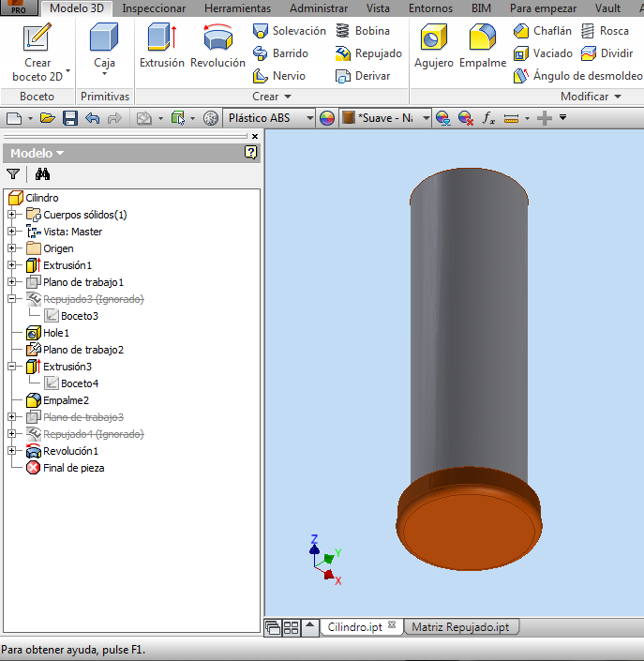Expand the Origen folder node
The width and height of the screenshot is (644, 661).
pyautogui.click(x=12, y=248)
